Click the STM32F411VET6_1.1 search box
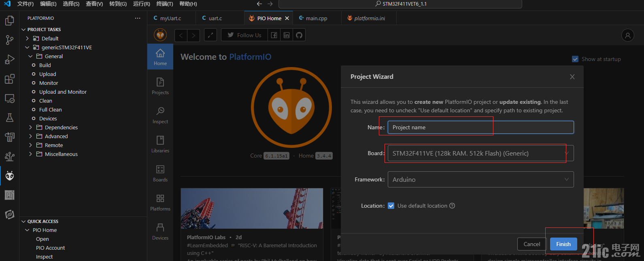Image resolution: width=644 pixels, height=261 pixels. click(x=400, y=4)
